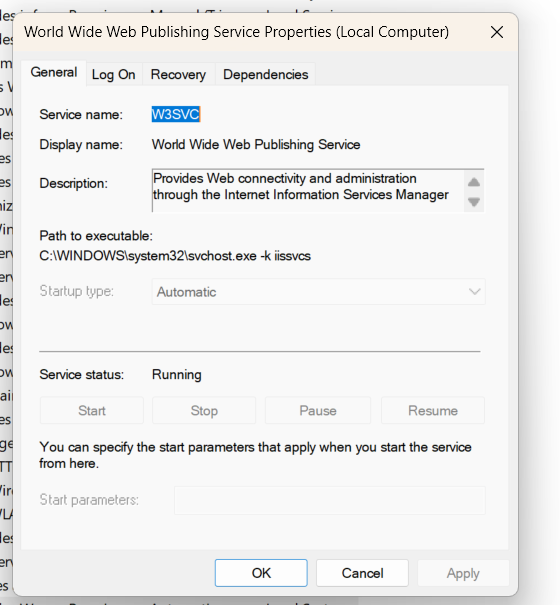Click the Pause service button
The height and width of the screenshot is (605, 560).
(318, 411)
